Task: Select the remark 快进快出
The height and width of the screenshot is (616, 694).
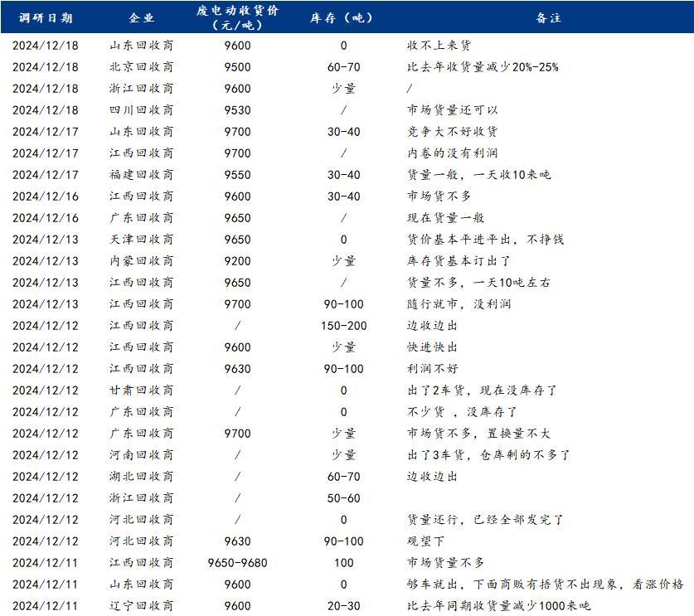Action: point(432,347)
